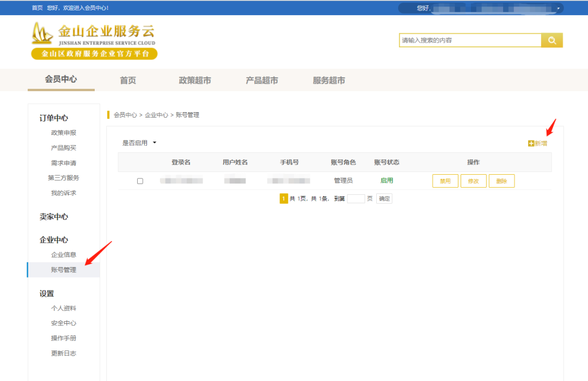Click the 禁用 button for the account
This screenshot has width=588, height=381.
point(445,181)
